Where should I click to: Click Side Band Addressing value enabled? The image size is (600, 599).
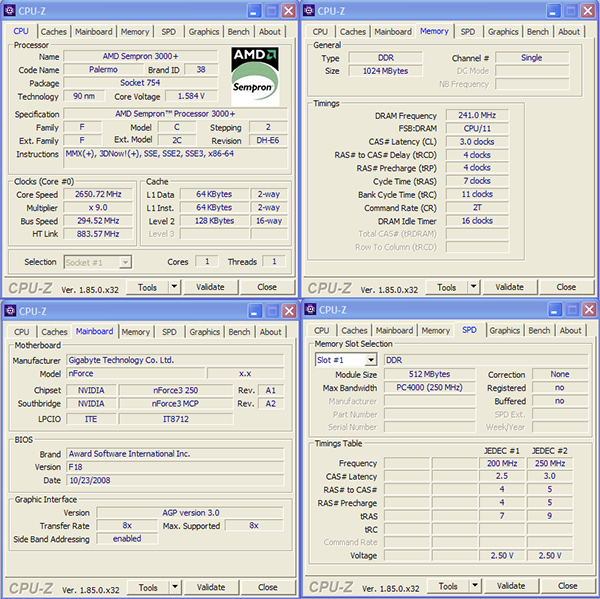click(127, 539)
